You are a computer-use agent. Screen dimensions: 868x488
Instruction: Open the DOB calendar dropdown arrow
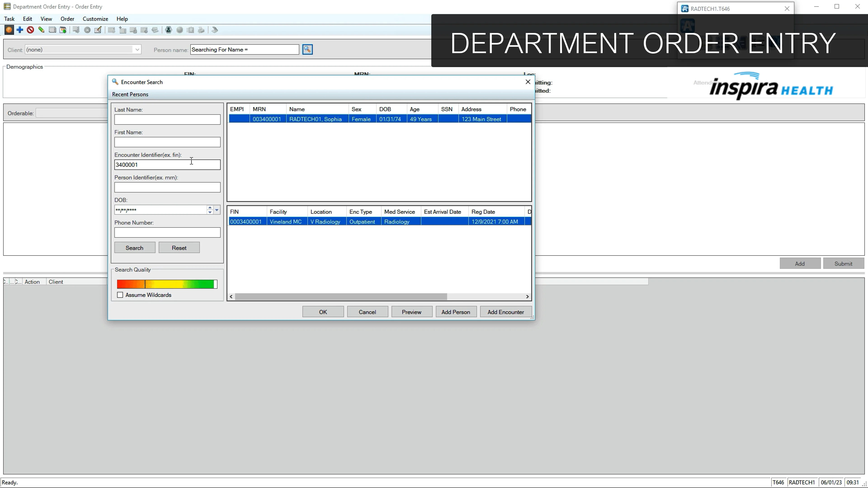click(x=217, y=210)
